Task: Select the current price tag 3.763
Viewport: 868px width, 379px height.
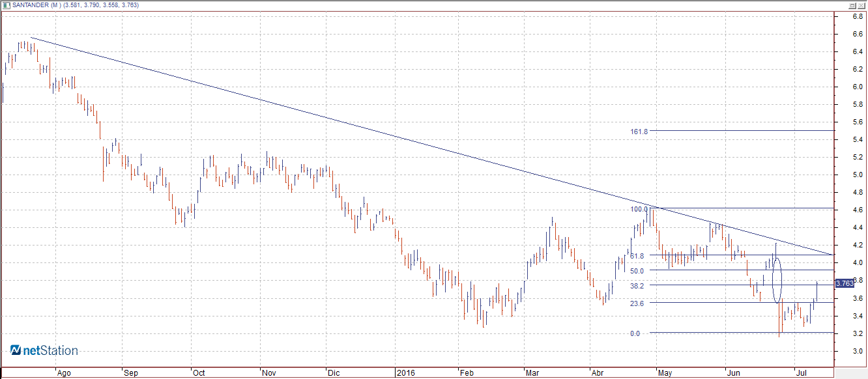Action: 845,283
